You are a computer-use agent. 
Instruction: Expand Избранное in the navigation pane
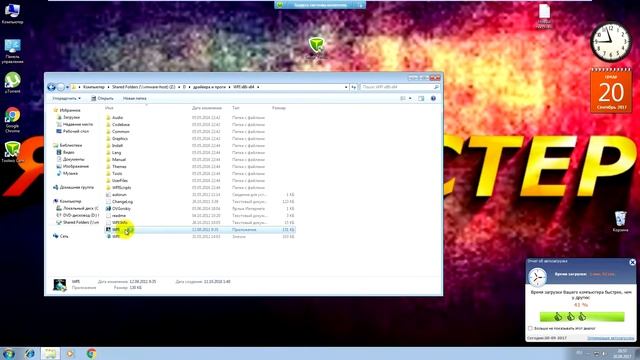[70, 110]
